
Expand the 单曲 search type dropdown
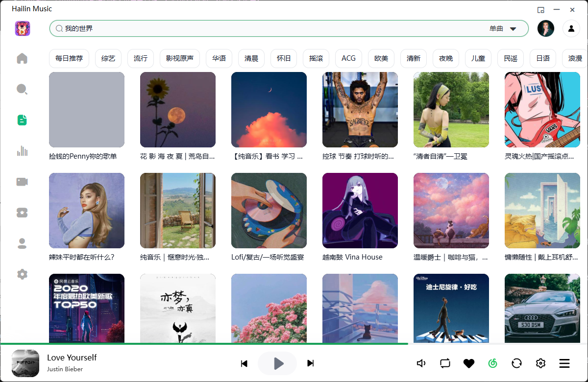[x=513, y=28]
